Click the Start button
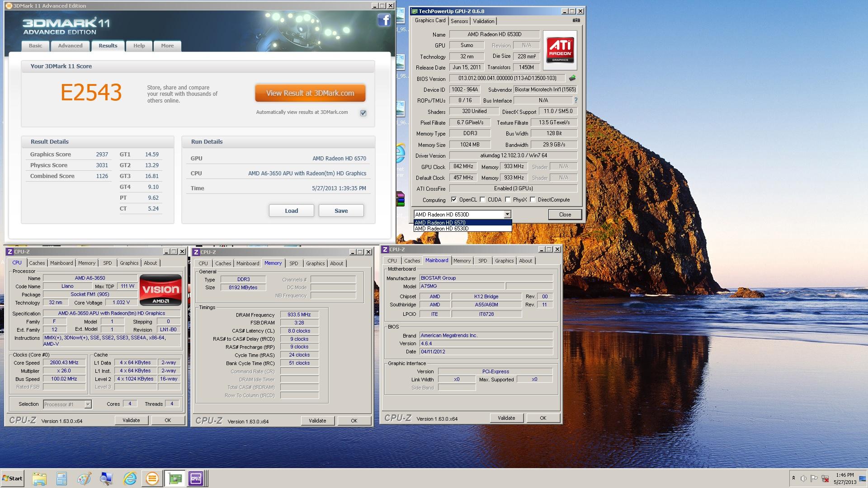868x488 pixels. [x=12, y=479]
